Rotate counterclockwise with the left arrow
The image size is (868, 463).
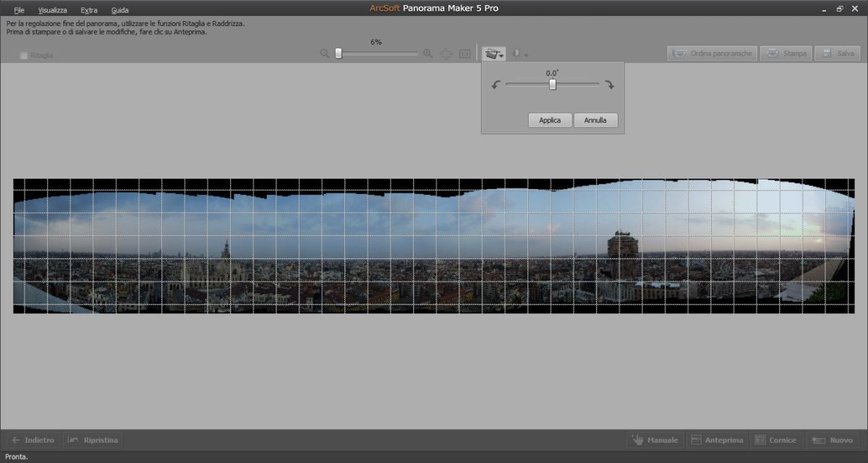[495, 85]
